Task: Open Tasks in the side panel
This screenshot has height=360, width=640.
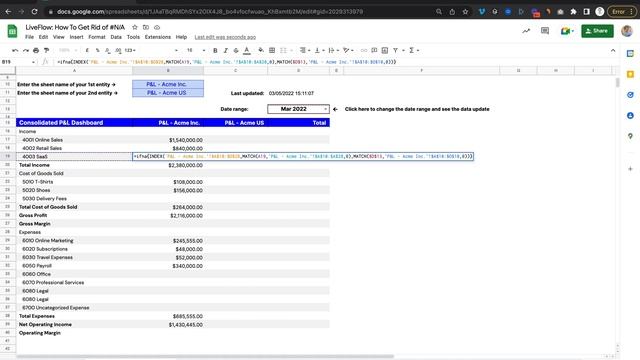Action: click(630, 95)
